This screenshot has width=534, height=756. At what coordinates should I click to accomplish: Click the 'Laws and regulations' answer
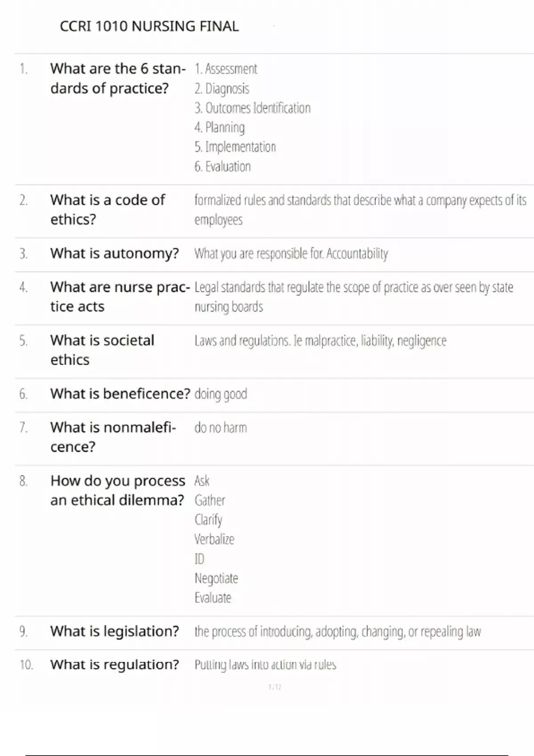coord(320,341)
